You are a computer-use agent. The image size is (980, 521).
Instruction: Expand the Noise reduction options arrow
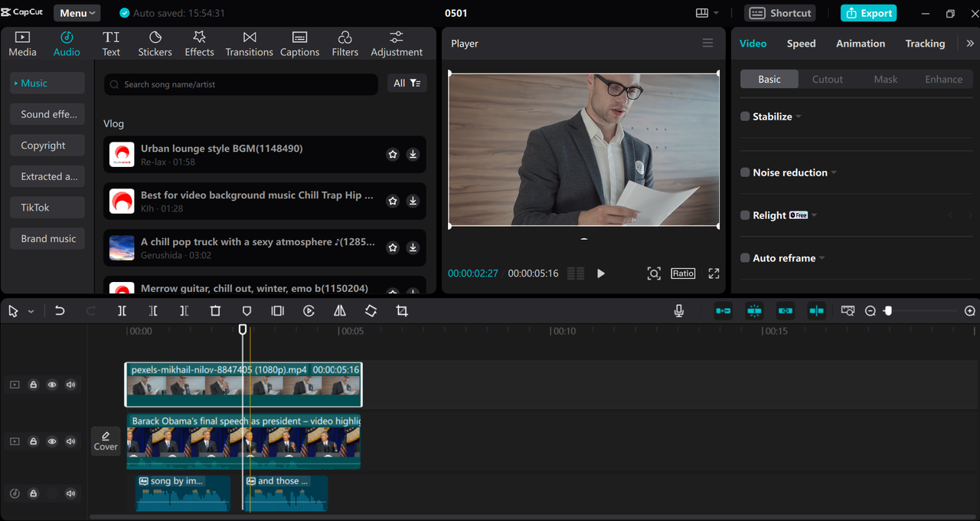[834, 172]
